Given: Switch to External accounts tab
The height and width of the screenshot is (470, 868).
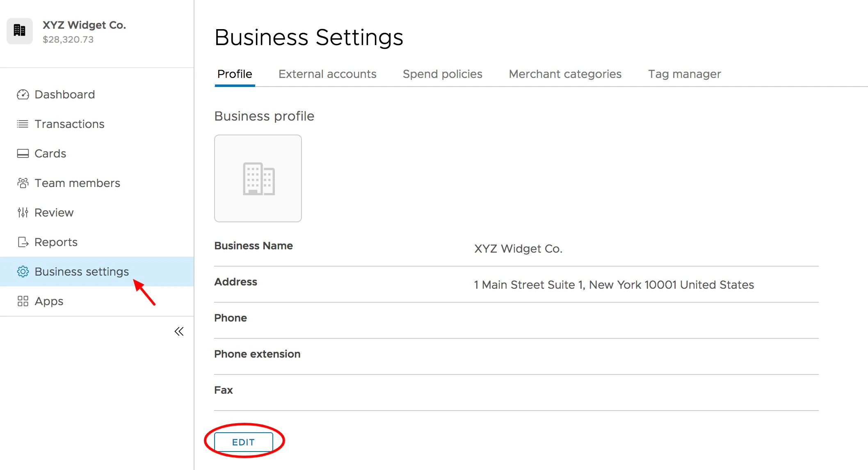Looking at the screenshot, I should 327,74.
